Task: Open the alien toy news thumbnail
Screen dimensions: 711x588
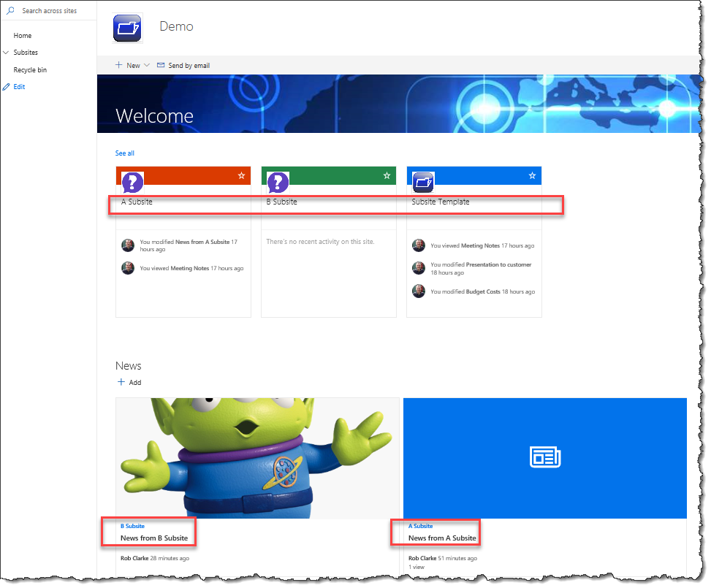Action: click(x=257, y=458)
